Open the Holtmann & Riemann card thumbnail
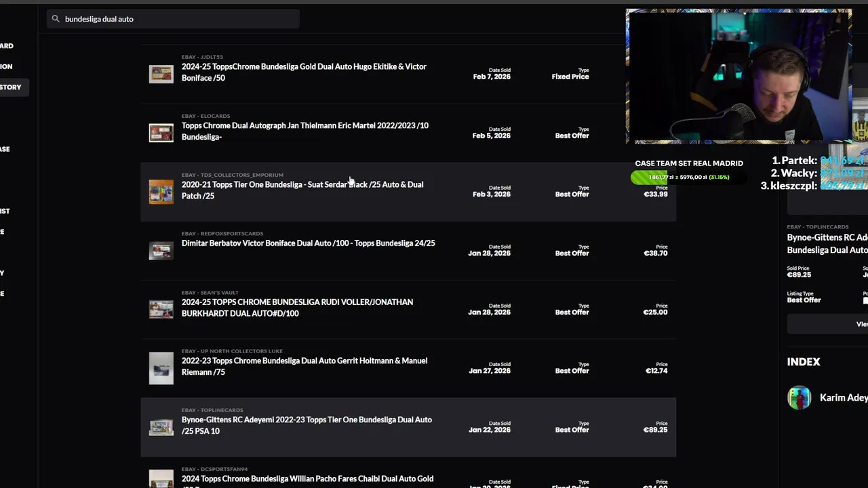The width and height of the screenshot is (868, 488). click(161, 368)
